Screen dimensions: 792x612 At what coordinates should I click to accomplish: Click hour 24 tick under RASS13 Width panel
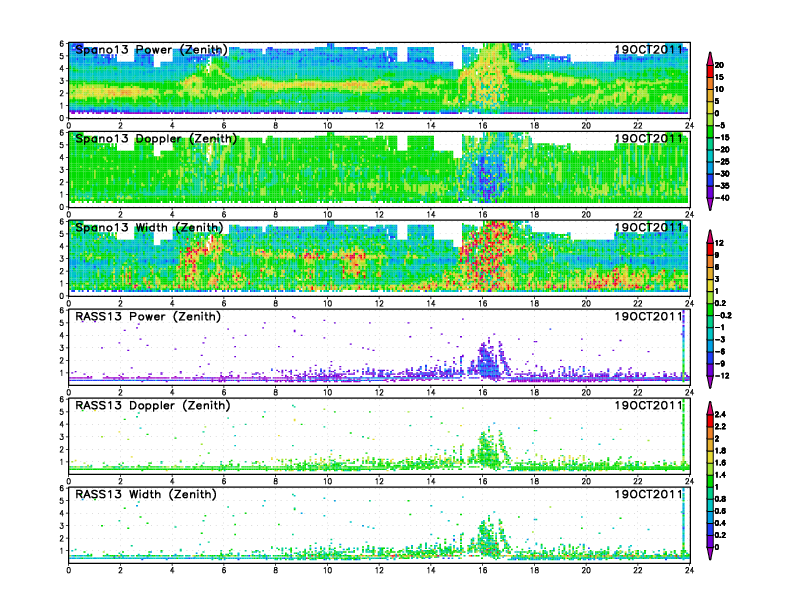click(689, 570)
